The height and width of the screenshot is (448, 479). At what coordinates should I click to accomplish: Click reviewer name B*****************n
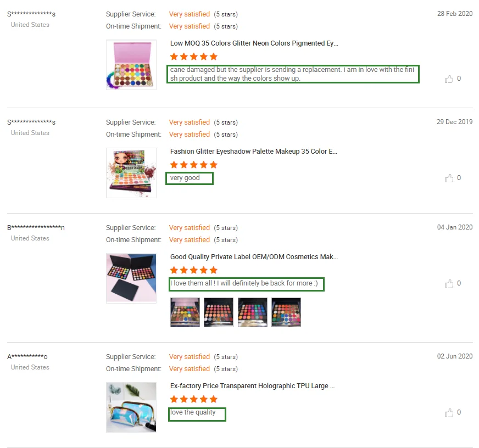click(x=36, y=227)
